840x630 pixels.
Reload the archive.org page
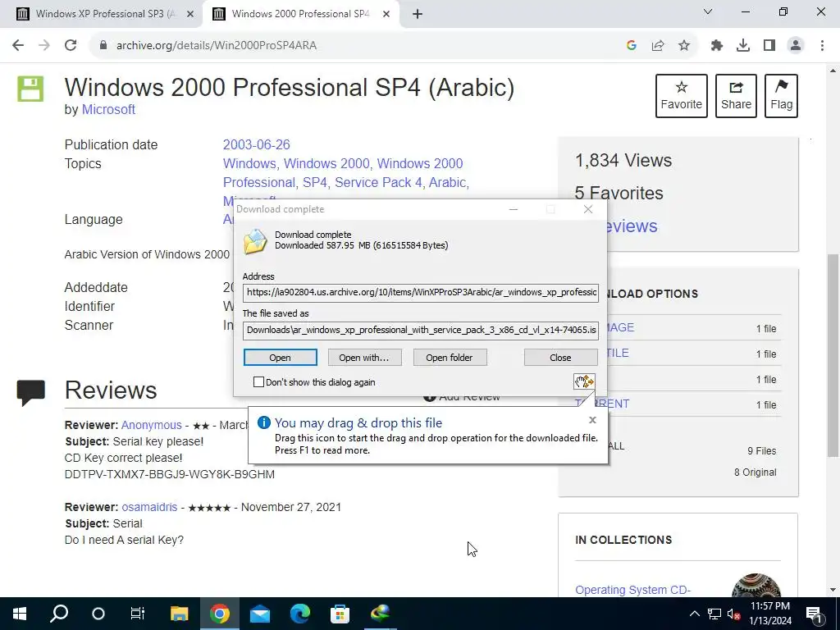pos(71,46)
